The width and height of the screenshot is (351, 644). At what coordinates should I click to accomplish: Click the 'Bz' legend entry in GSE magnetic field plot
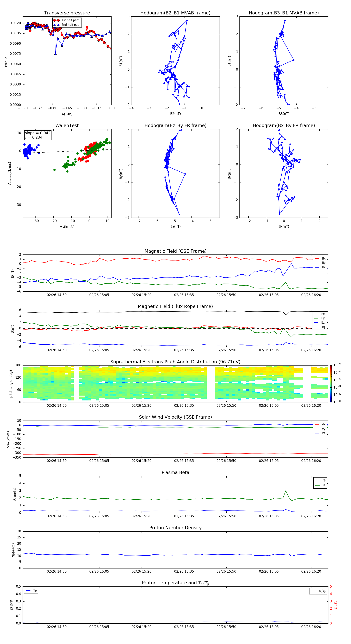pyautogui.click(x=320, y=267)
